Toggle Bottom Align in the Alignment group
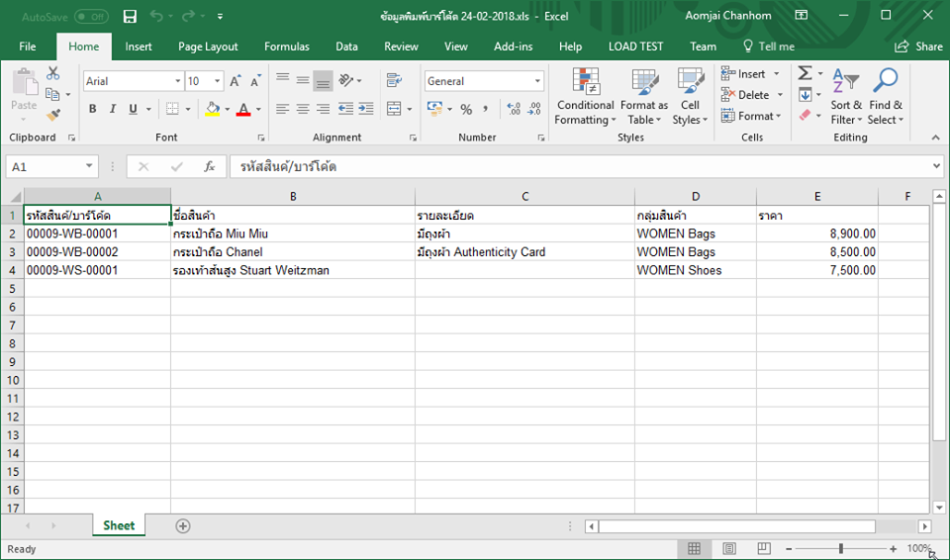Image resolution: width=950 pixels, height=560 pixels. click(323, 80)
